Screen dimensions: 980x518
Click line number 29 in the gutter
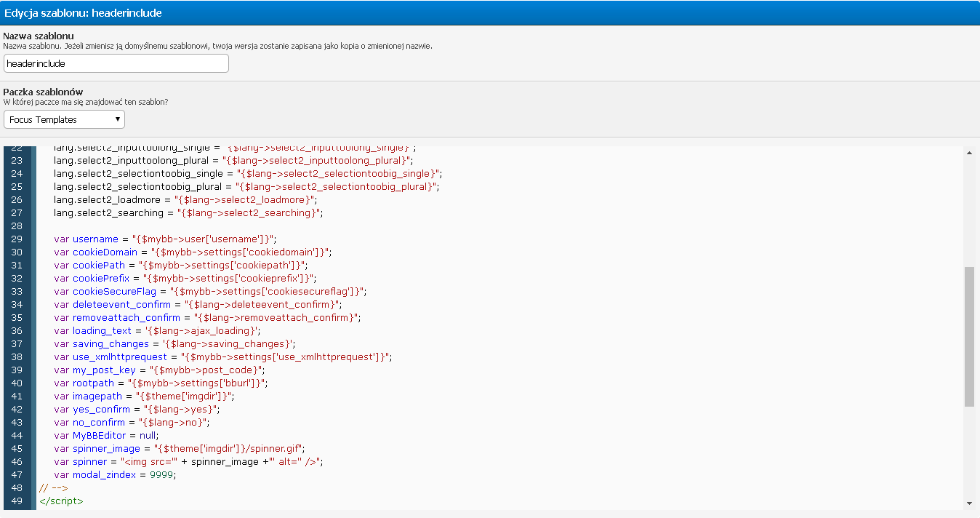(17, 239)
